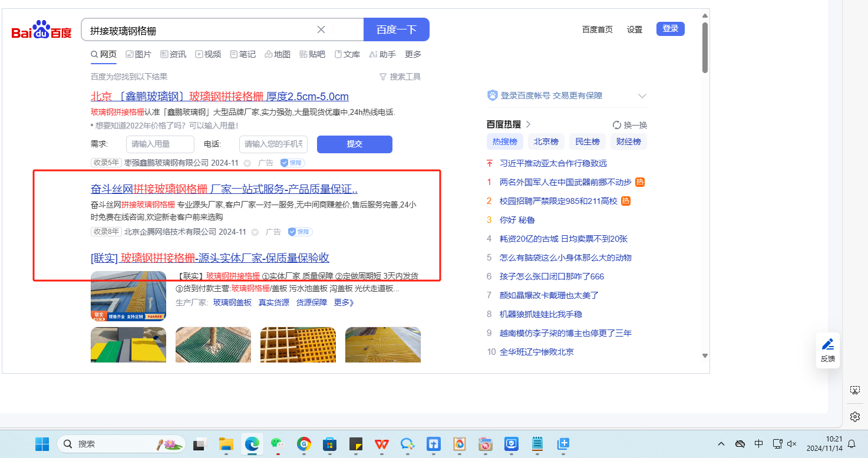Open 百度首页 link
868x458 pixels.
point(598,29)
